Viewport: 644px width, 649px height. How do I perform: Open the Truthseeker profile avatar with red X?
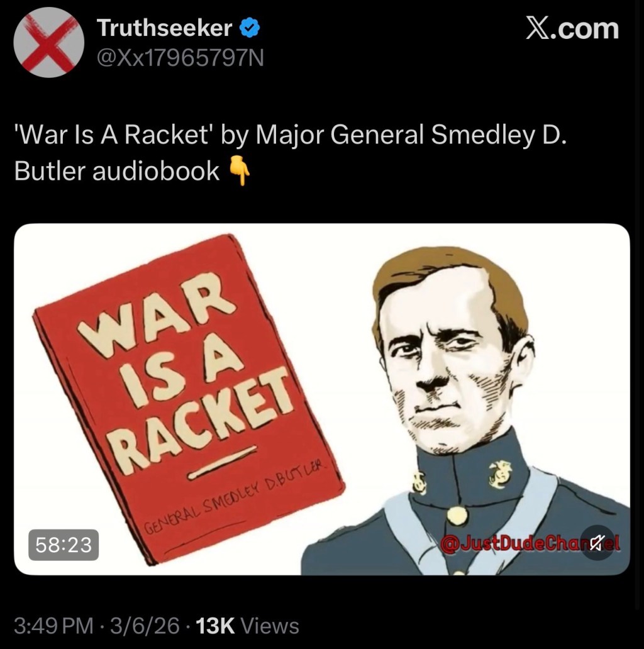(x=49, y=42)
